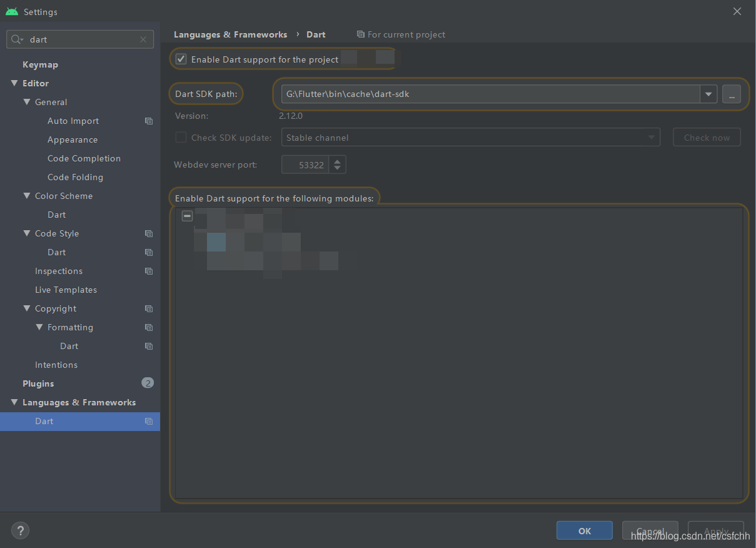Collapse the Languages & Frameworks section
Screen dimensions: 756x548
(x=14, y=402)
